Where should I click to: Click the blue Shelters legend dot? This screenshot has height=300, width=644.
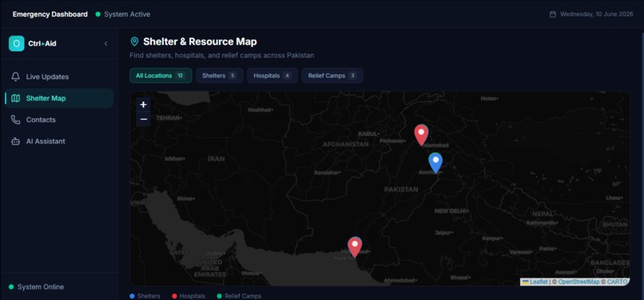[x=132, y=296]
